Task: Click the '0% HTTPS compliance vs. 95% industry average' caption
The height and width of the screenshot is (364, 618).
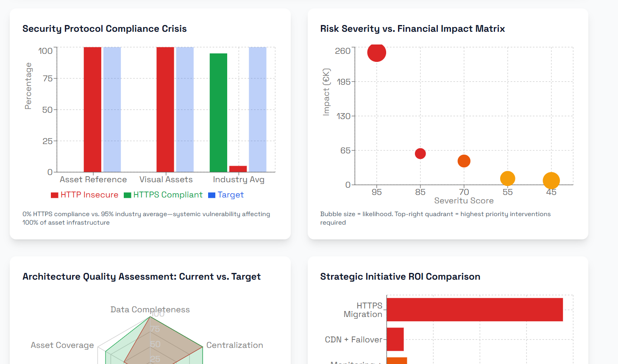Action: [146, 218]
